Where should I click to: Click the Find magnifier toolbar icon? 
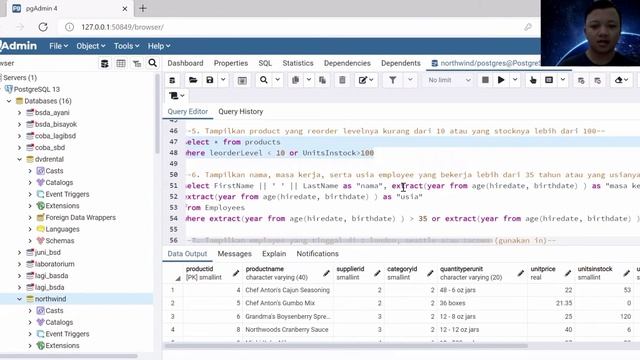pos(264,80)
